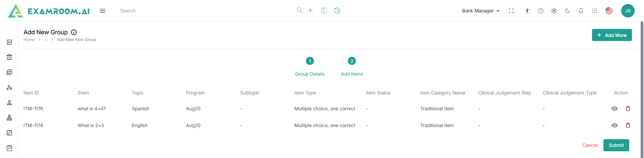Open the notifications bell
Image resolution: width=644 pixels, height=158 pixels.
581,11
